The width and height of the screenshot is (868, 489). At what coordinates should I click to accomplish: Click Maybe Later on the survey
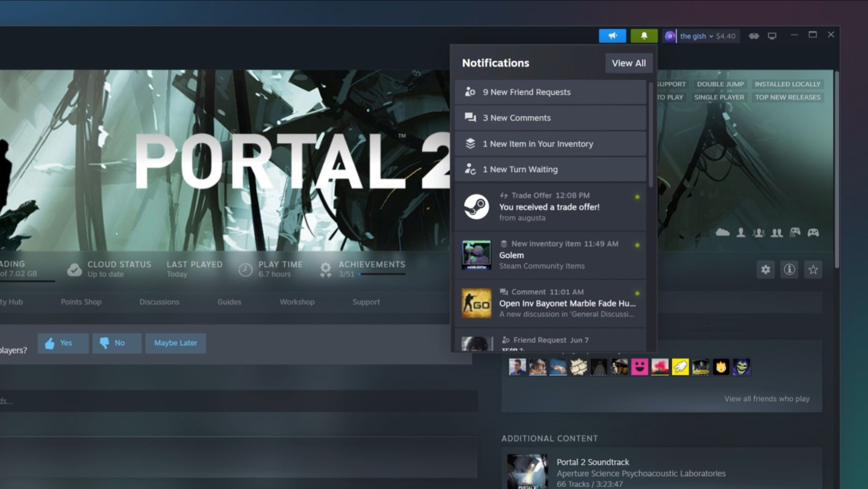[176, 342]
